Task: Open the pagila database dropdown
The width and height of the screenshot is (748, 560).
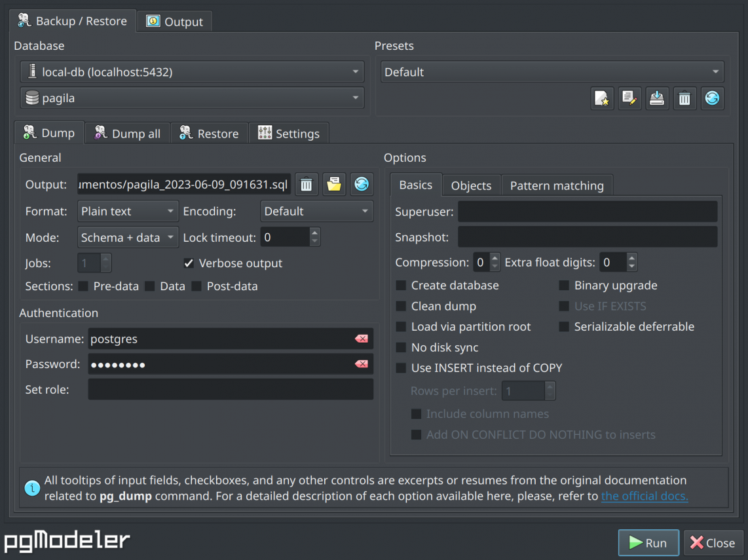Action: click(x=193, y=98)
